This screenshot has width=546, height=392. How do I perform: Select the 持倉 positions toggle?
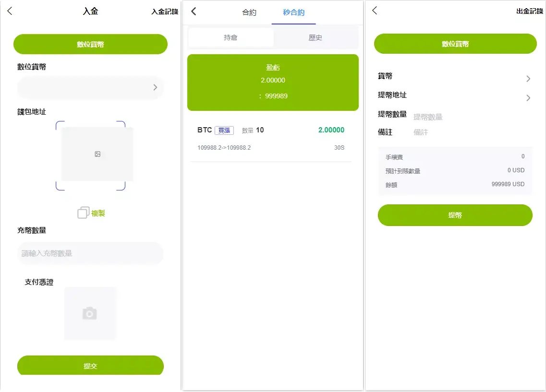(x=231, y=37)
